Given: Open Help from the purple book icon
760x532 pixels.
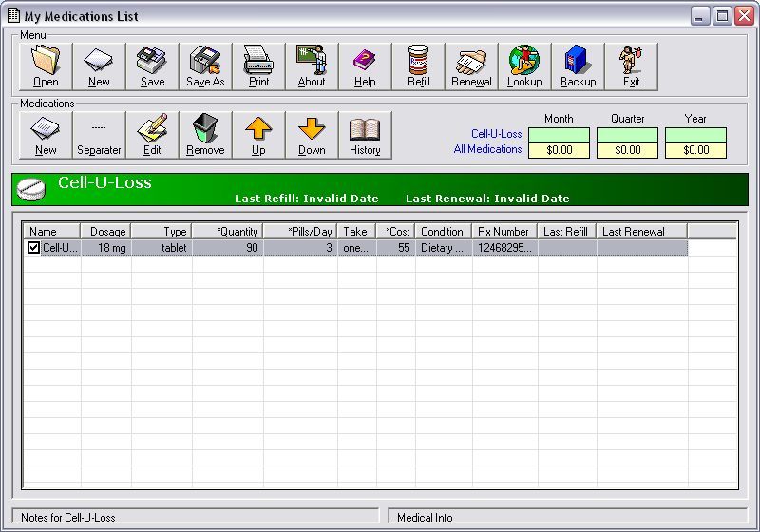Looking at the screenshot, I should pyautogui.click(x=366, y=66).
